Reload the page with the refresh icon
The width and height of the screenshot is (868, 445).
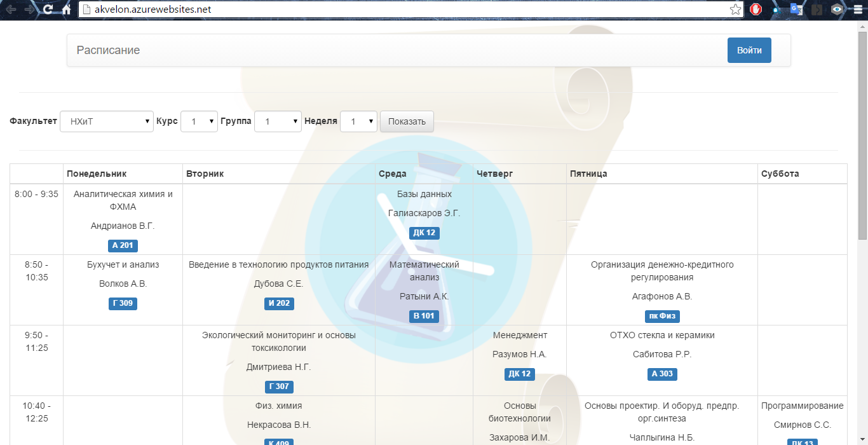(48, 10)
